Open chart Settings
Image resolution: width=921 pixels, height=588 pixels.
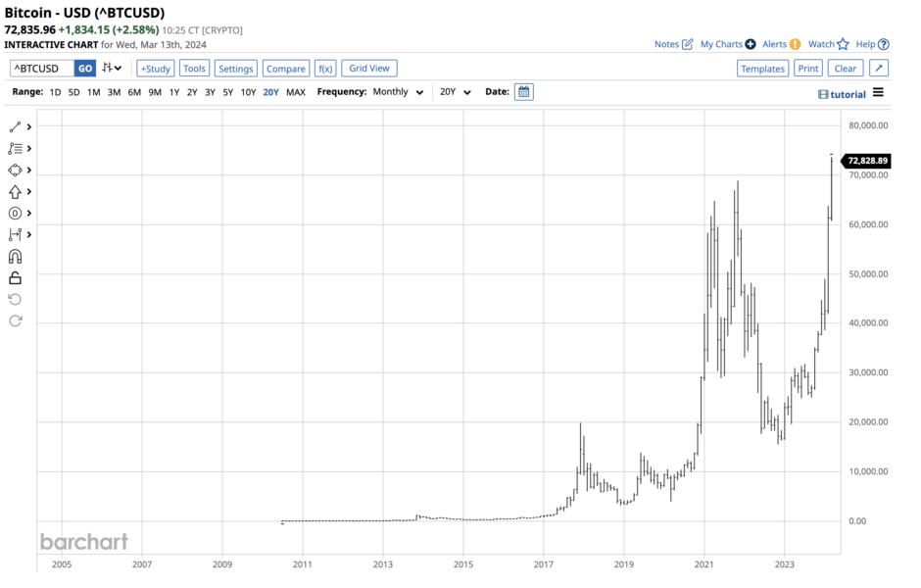tap(235, 69)
